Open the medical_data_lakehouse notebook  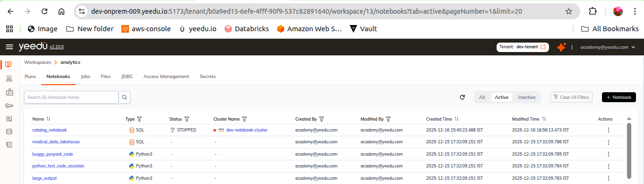point(56,142)
